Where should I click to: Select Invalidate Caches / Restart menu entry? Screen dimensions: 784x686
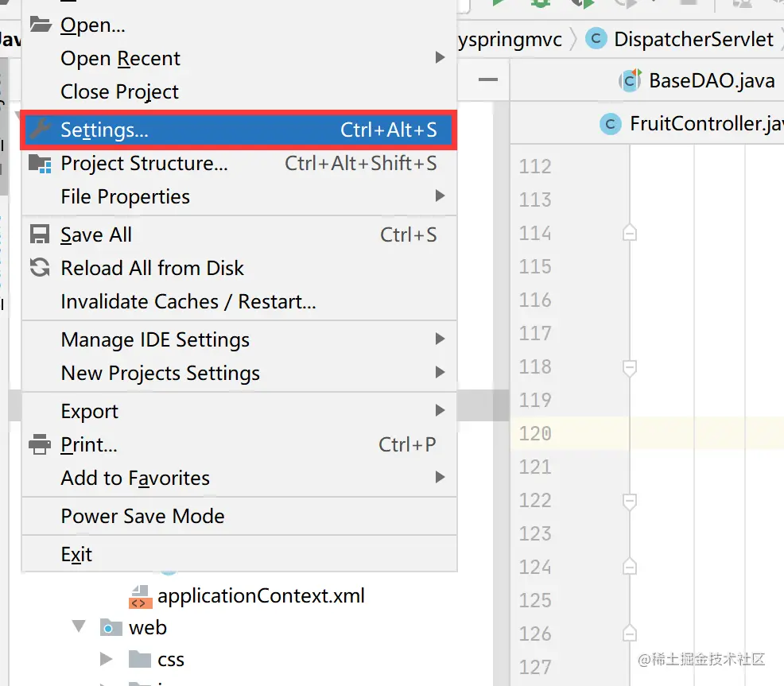[188, 302]
